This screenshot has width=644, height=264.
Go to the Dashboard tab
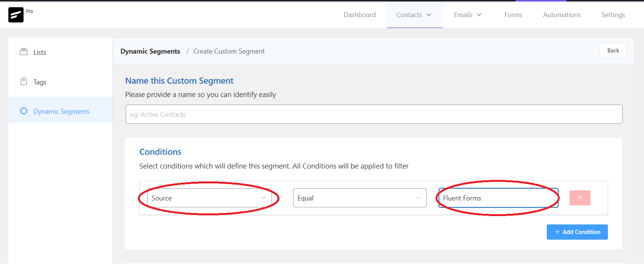pyautogui.click(x=360, y=15)
